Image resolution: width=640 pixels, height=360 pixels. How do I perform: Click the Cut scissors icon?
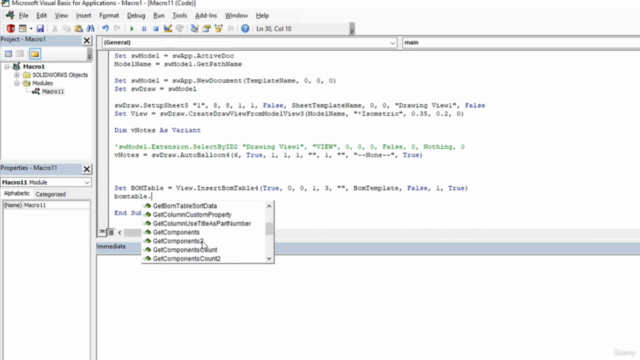pos(55,29)
